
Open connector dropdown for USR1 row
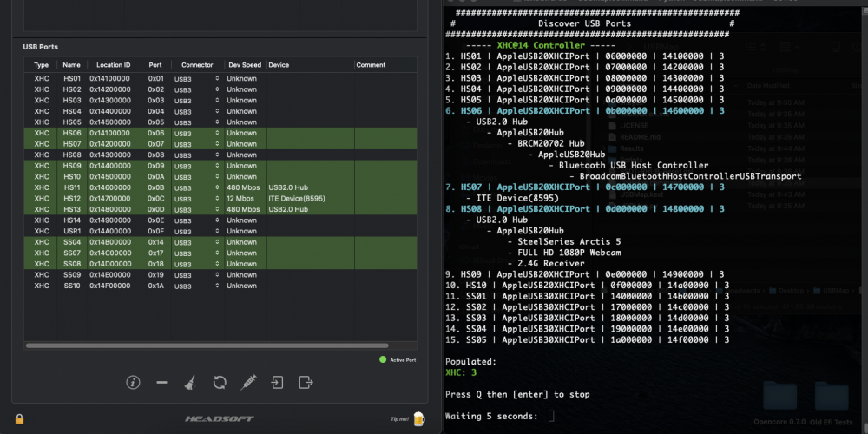(x=197, y=232)
